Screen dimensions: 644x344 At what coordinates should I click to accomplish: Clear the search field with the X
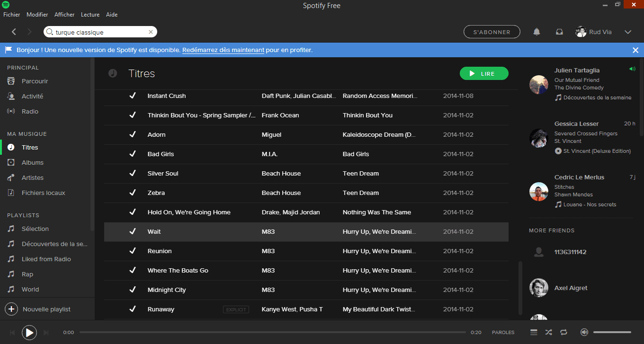[x=151, y=32]
